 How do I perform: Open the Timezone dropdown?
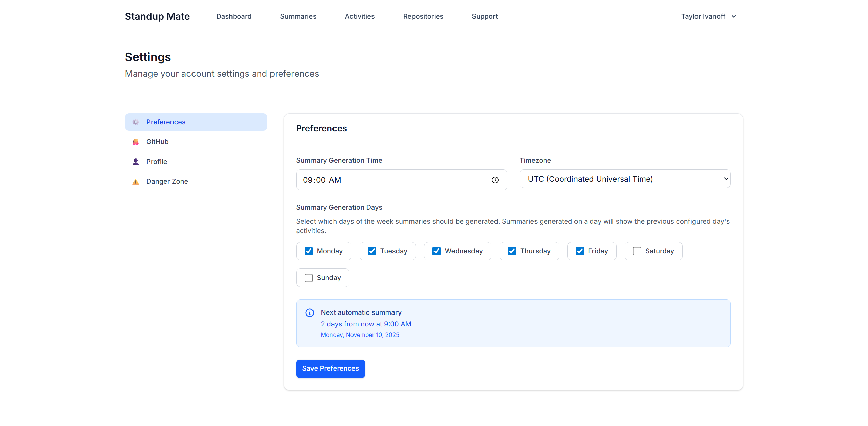pyautogui.click(x=625, y=179)
